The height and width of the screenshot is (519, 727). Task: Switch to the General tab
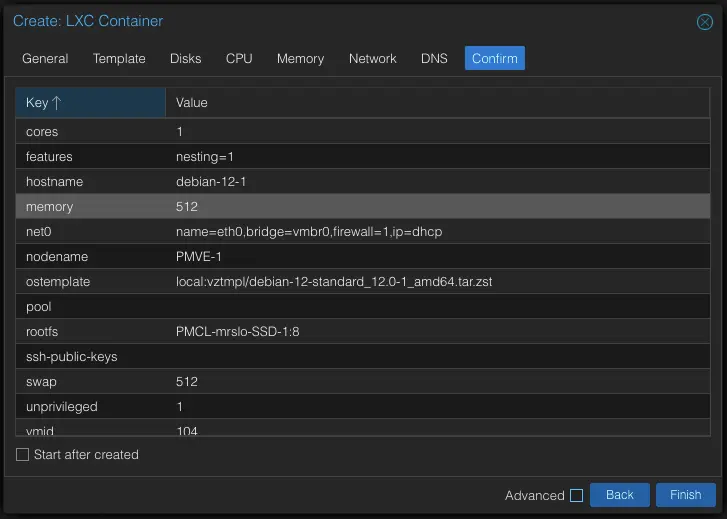tap(45, 59)
